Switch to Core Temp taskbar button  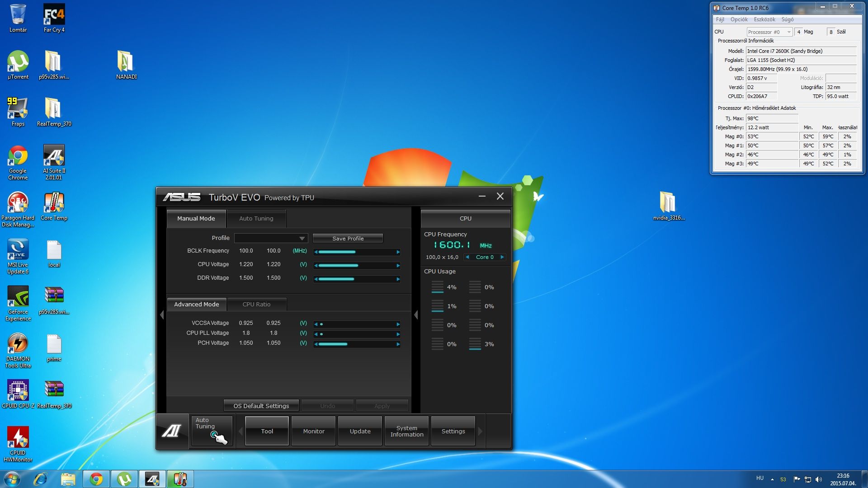point(180,479)
